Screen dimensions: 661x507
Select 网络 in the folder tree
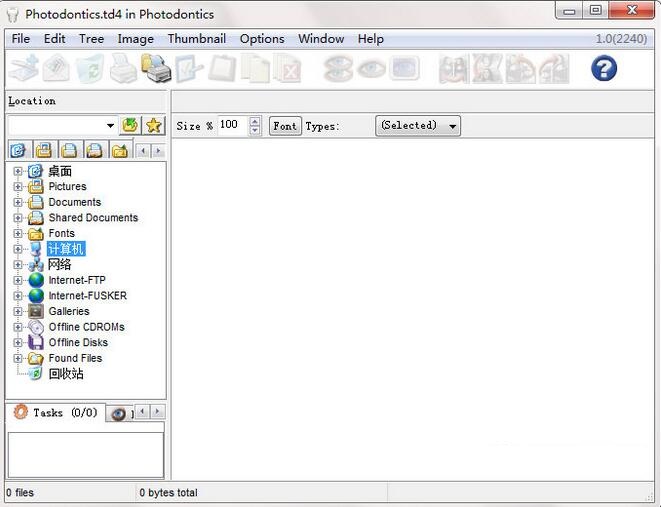tap(59, 265)
